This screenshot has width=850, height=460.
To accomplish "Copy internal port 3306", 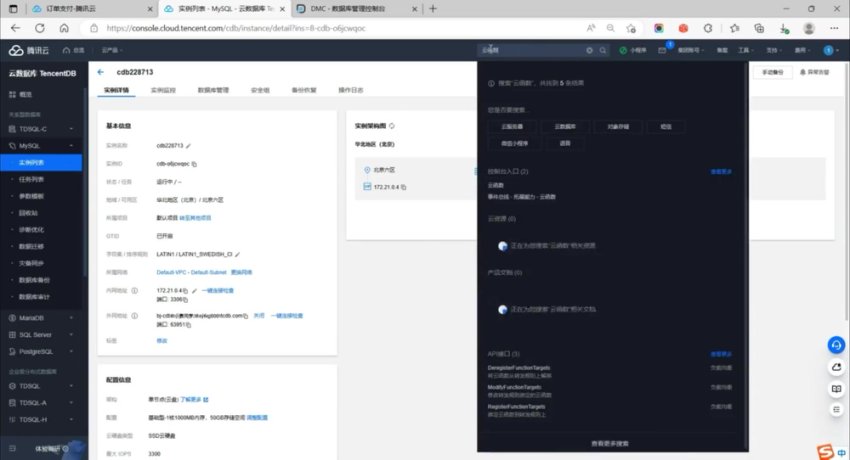I will (x=185, y=300).
